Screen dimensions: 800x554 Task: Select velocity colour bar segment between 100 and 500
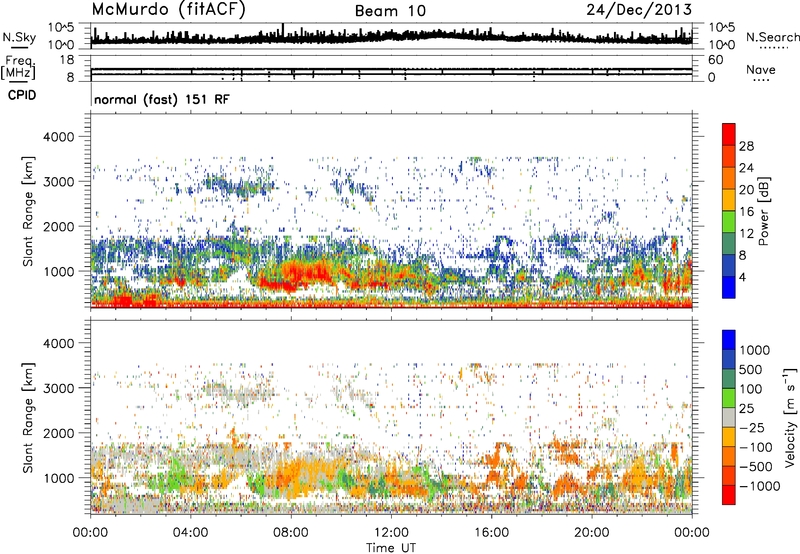(x=729, y=379)
